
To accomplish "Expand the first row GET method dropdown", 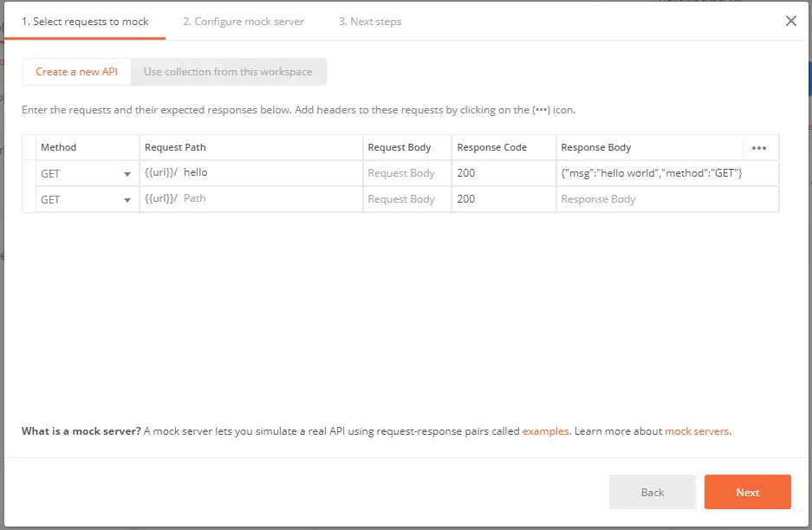I will [127, 174].
